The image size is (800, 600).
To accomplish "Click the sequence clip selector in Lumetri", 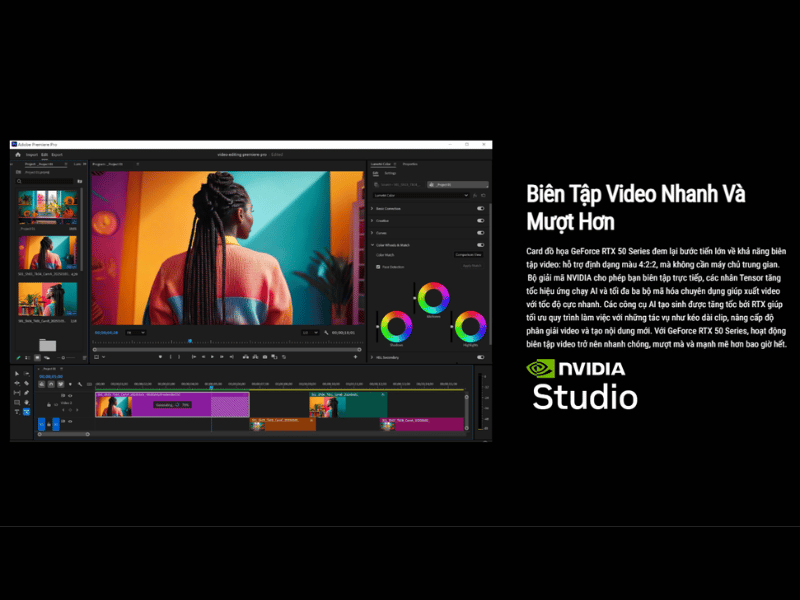I will pos(458,185).
